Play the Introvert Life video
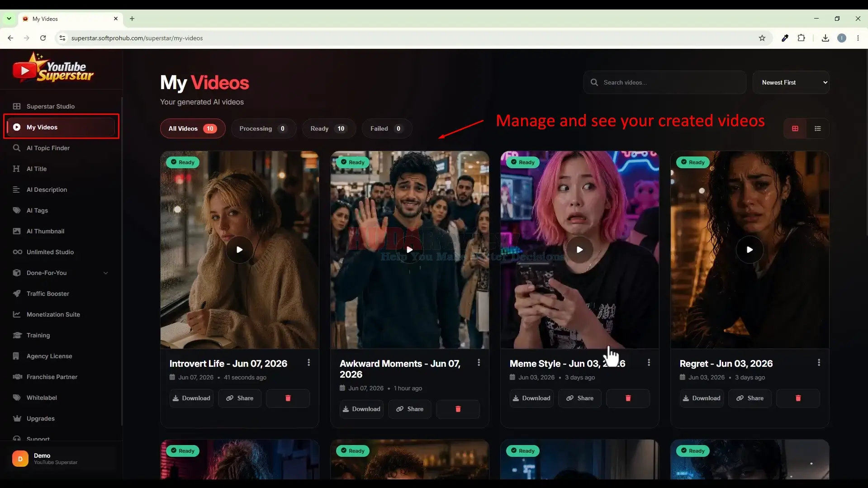The width and height of the screenshot is (868, 488). tap(239, 250)
